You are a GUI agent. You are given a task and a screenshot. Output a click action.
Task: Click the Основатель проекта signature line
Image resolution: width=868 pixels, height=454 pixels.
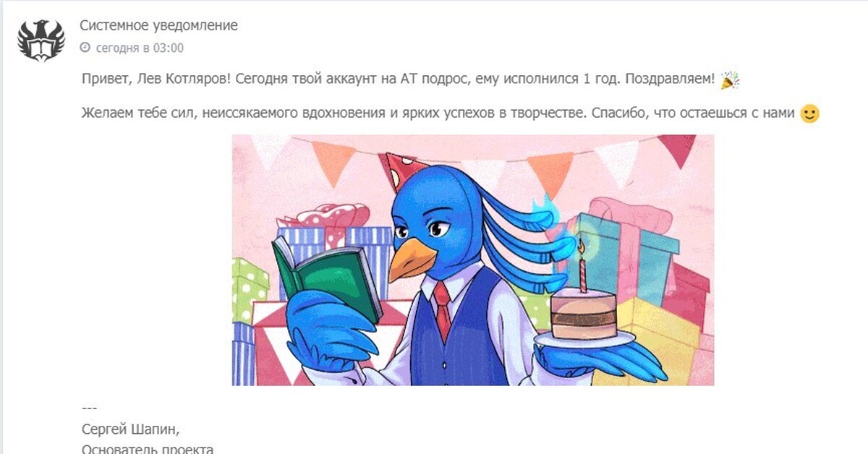point(148,449)
